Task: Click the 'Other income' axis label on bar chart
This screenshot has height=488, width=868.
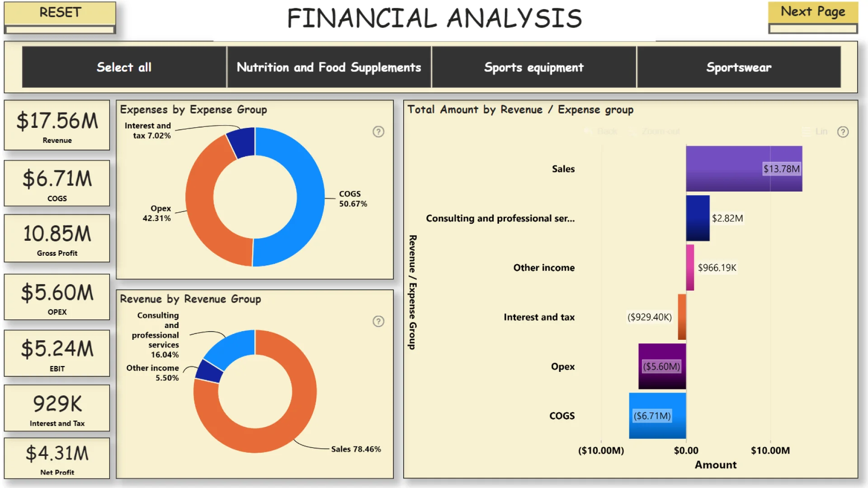Action: pyautogui.click(x=544, y=267)
